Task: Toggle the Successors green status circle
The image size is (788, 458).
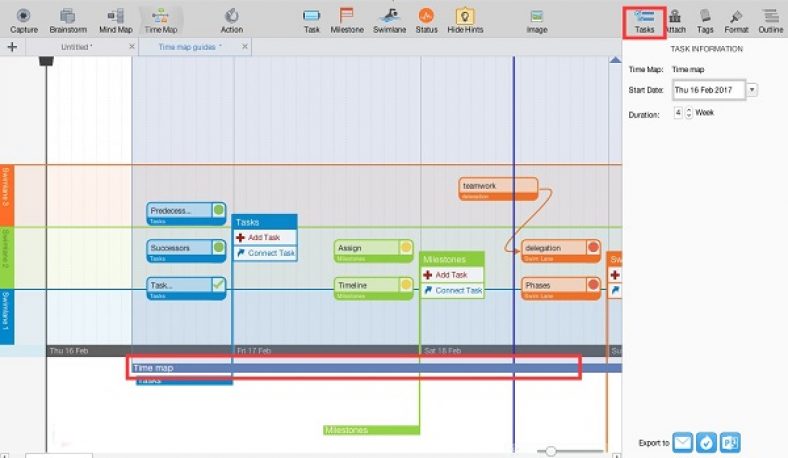Action: pos(219,247)
